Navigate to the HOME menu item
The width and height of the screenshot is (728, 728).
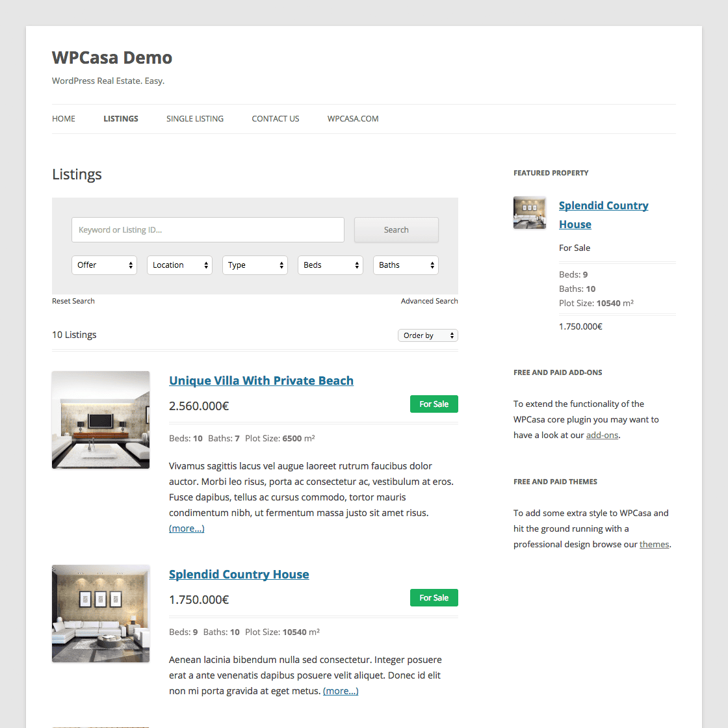63,118
